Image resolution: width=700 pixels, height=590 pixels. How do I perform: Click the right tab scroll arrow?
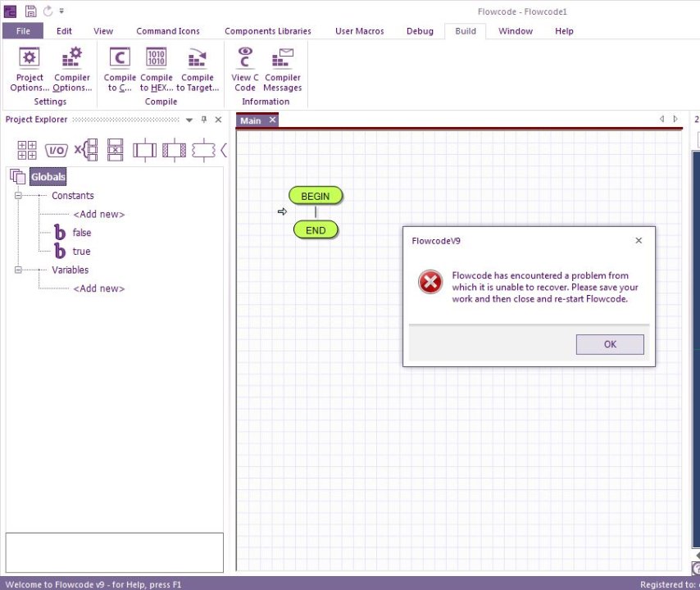(x=675, y=119)
